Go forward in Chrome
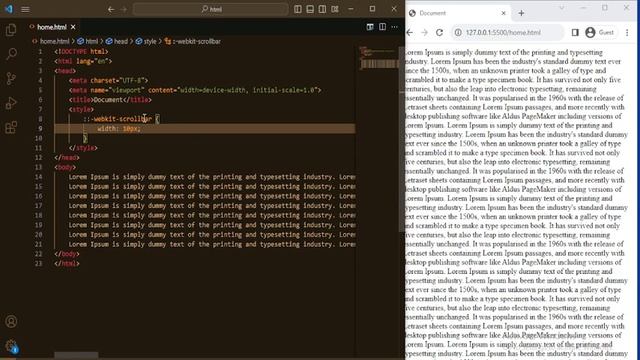This screenshot has height=360, width=640. [x=424, y=32]
